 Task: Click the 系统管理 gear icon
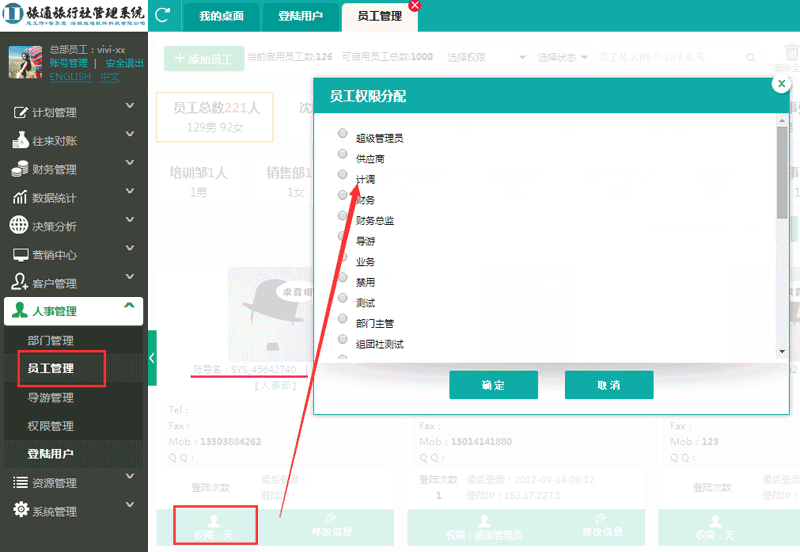click(19, 511)
